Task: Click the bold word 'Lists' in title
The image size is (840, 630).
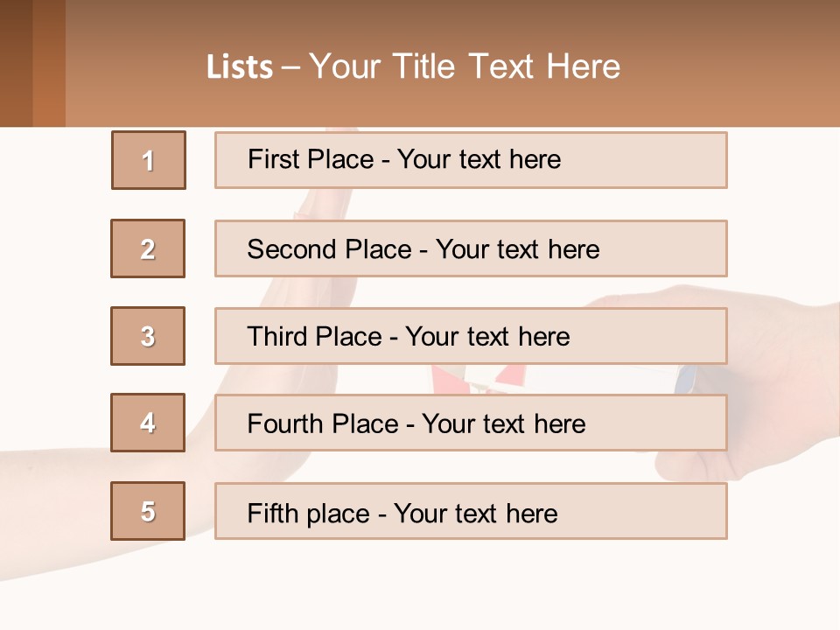Action: pyautogui.click(x=240, y=67)
